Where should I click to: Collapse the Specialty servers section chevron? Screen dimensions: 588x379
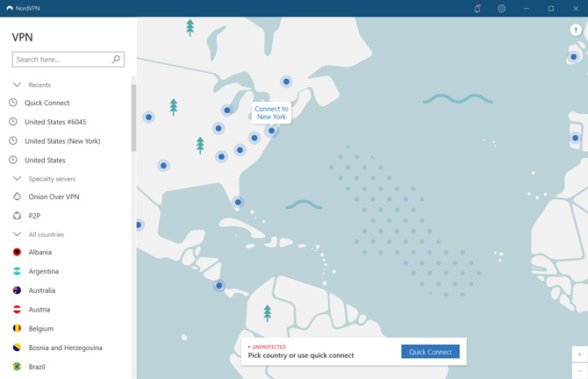17,178
